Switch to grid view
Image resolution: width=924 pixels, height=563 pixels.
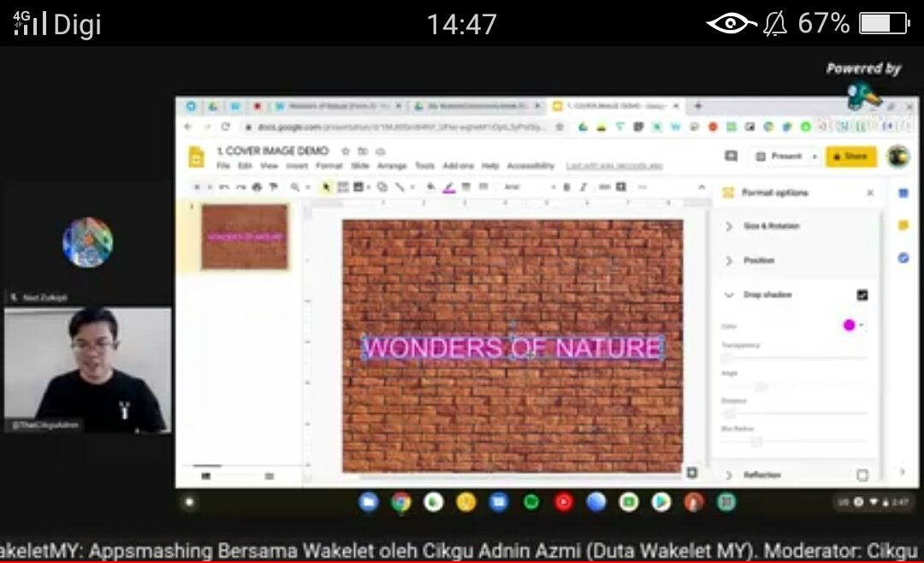coord(269,476)
